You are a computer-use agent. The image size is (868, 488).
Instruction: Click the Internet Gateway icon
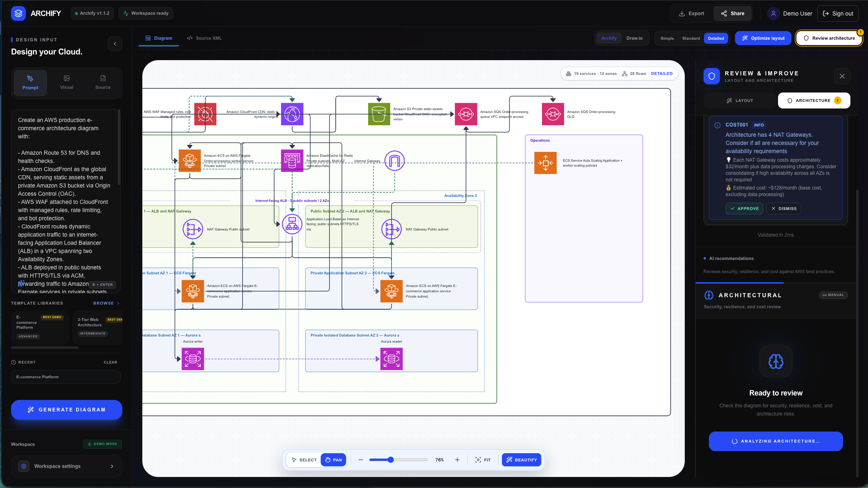(x=394, y=160)
